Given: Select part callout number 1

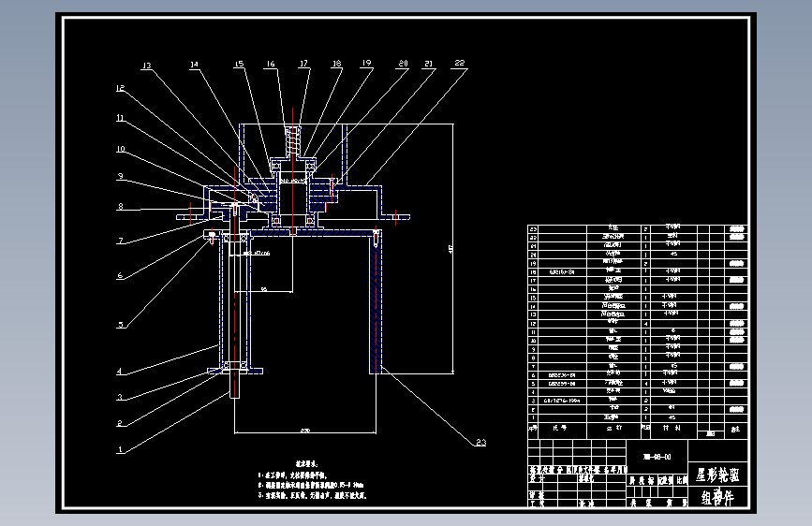Looking at the screenshot, I should [120, 449].
